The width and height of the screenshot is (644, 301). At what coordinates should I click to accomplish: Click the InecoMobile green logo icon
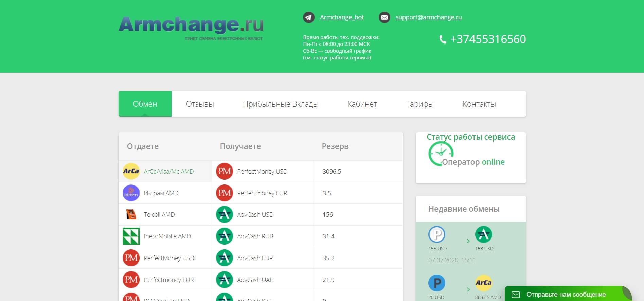(x=131, y=236)
